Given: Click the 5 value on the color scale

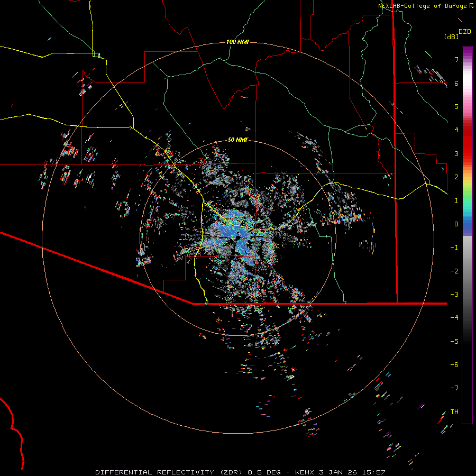Looking at the screenshot, I should click(456, 106).
